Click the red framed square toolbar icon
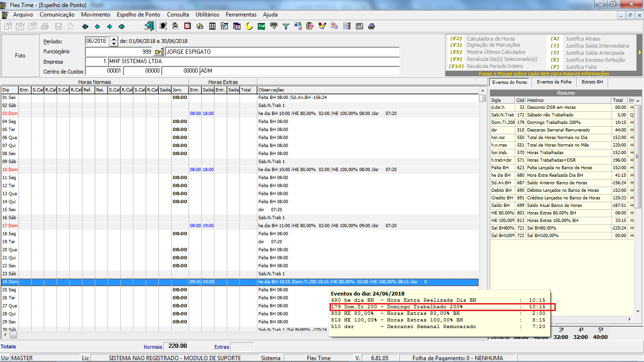644x362 pixels. pos(188,26)
